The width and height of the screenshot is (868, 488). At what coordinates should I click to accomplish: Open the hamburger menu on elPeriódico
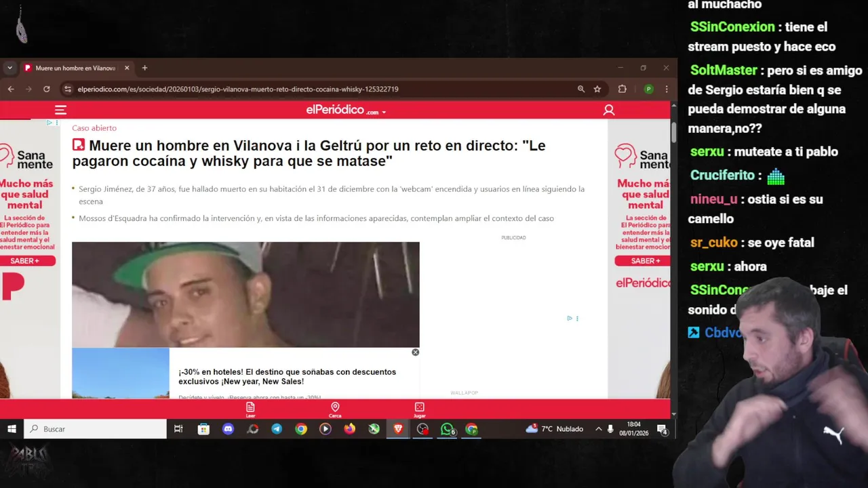click(x=60, y=110)
